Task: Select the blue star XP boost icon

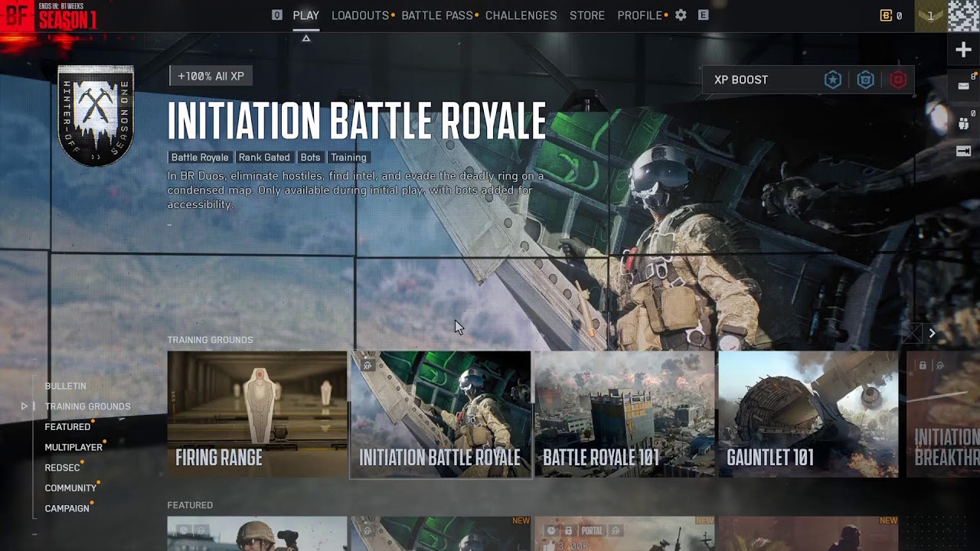Action: coord(833,80)
